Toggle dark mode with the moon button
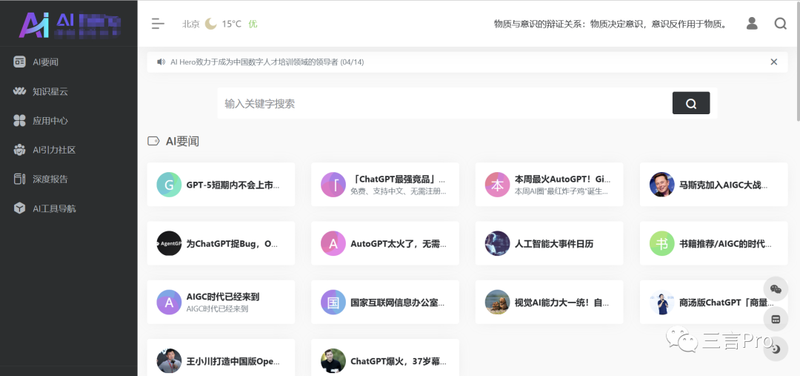Viewport: 800px width, 376px height. click(x=776, y=349)
